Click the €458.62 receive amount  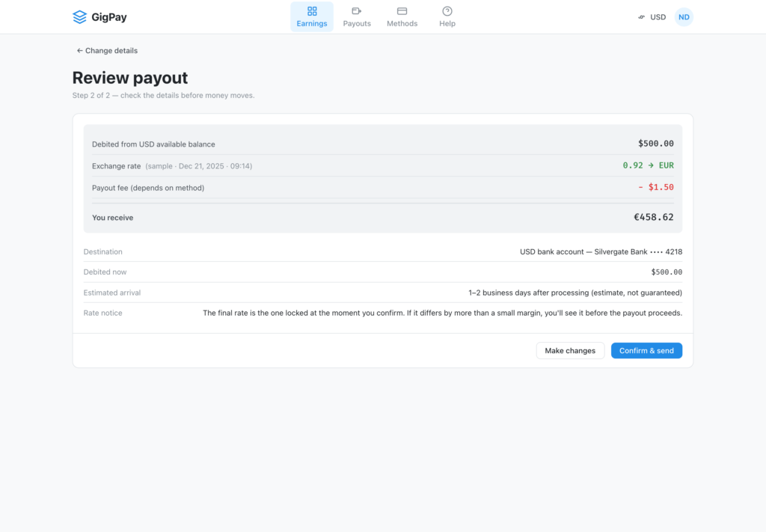click(654, 218)
